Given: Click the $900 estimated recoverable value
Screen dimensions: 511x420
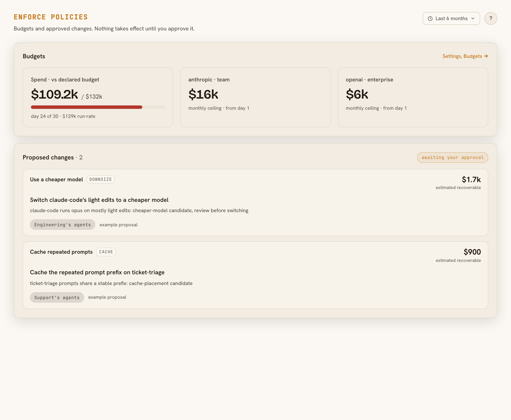Looking at the screenshot, I should coord(472,252).
